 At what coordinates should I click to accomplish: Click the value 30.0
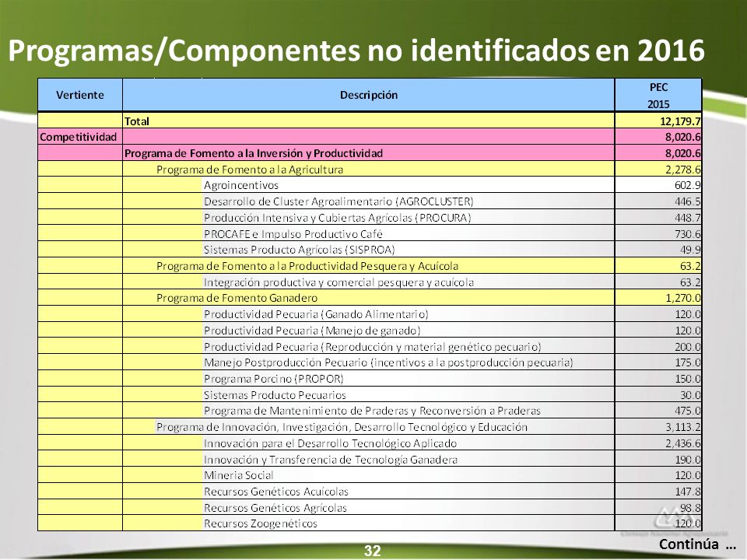pos(690,395)
